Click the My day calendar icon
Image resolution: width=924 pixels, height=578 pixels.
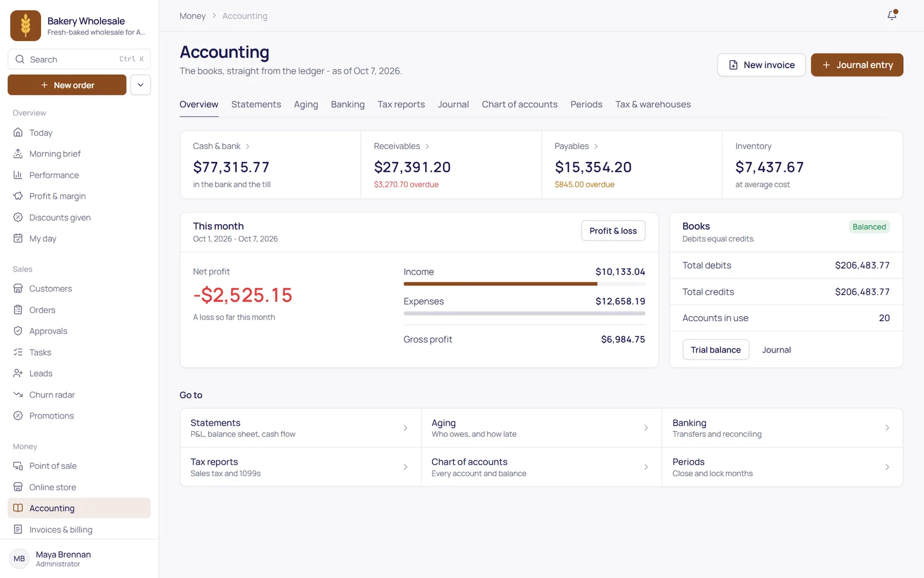pos(18,239)
